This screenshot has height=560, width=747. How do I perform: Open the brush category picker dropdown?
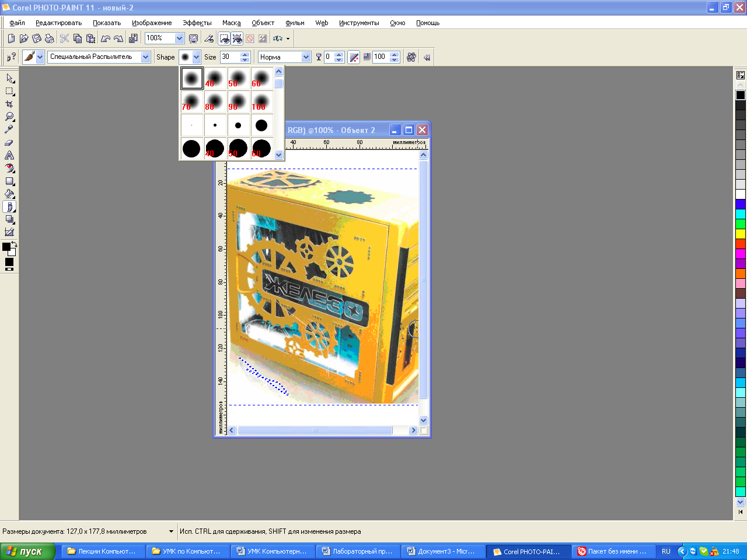click(40, 57)
